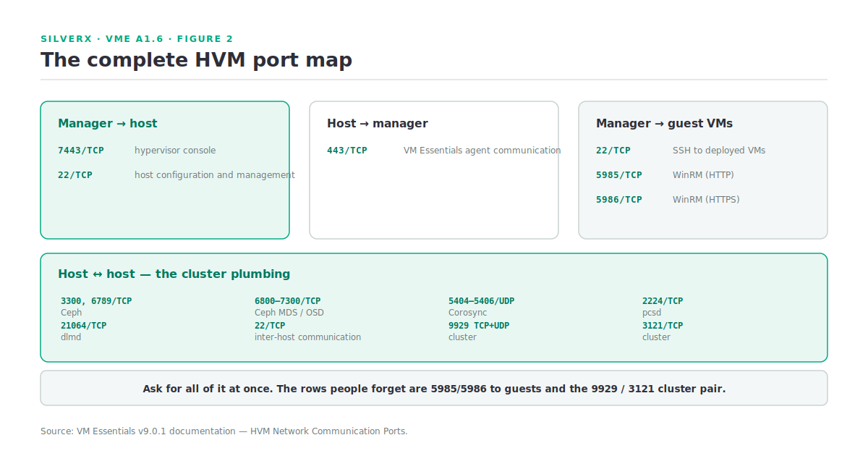The height and width of the screenshot is (456, 868).
Task: Click the 443/TCP port entry
Action: [x=347, y=151]
